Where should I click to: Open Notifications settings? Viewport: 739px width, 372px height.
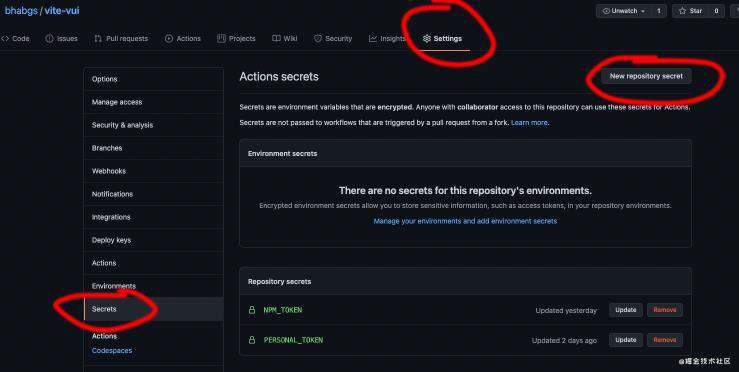(154, 194)
